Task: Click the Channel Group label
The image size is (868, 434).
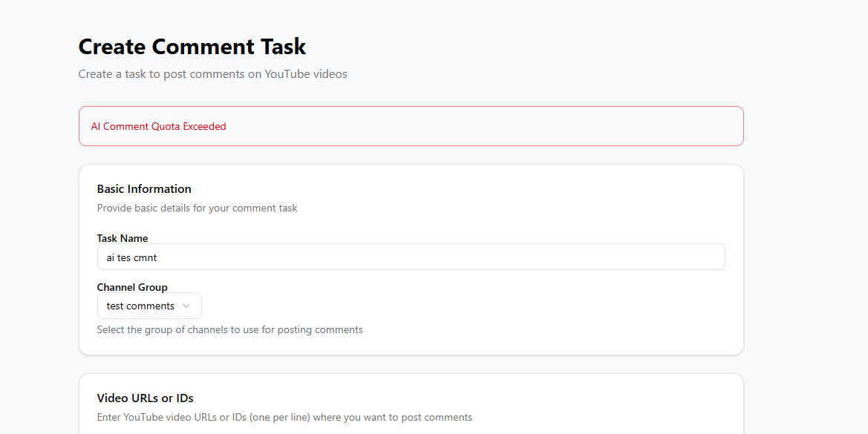Action: tap(131, 288)
